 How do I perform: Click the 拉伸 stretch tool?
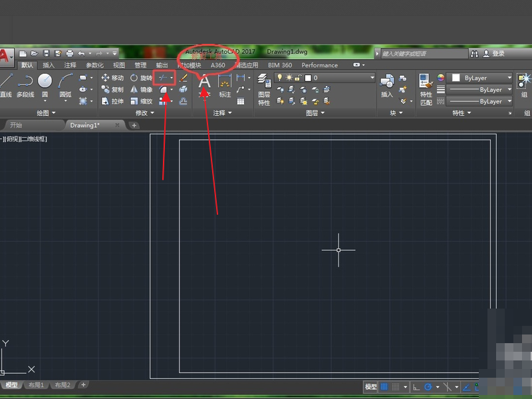coord(112,101)
